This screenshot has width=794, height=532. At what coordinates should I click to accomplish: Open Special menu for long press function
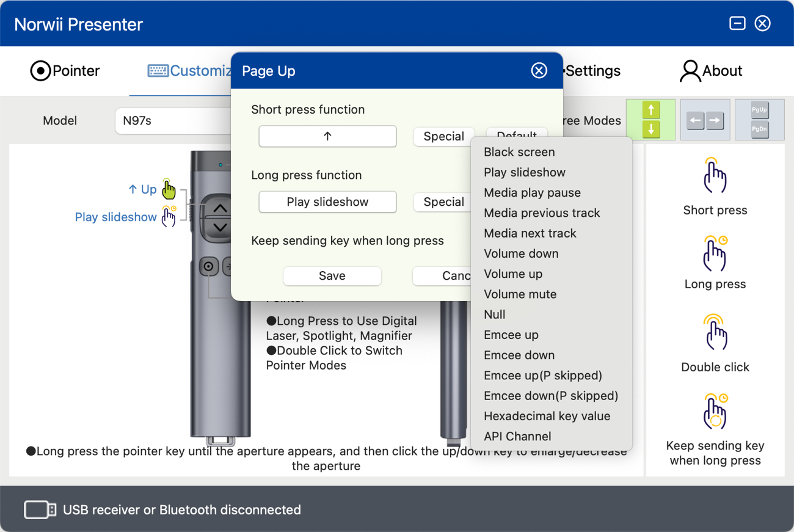click(x=443, y=202)
